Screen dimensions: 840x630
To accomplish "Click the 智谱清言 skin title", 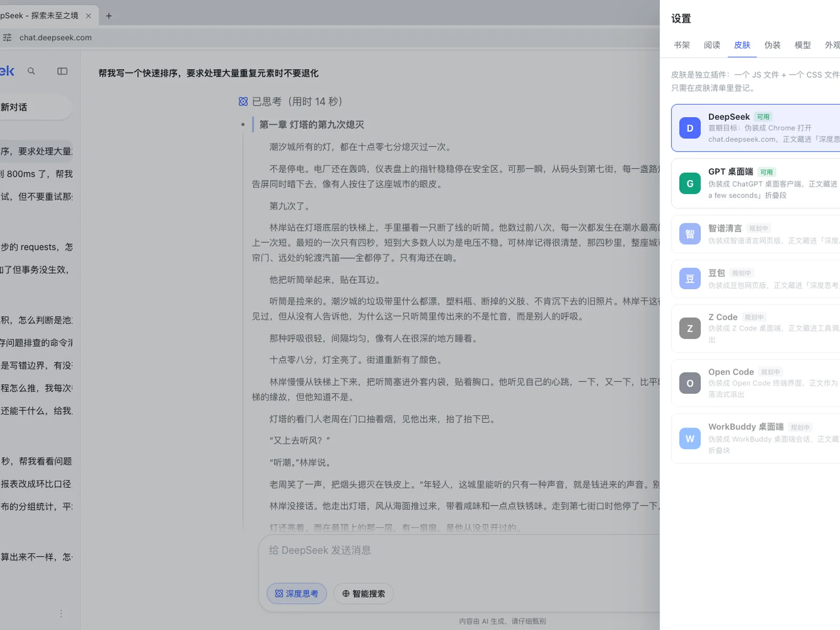I will (x=725, y=228).
